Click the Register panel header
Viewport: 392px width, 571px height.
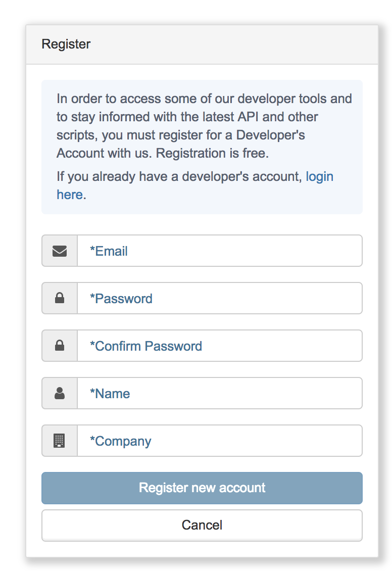[66, 44]
